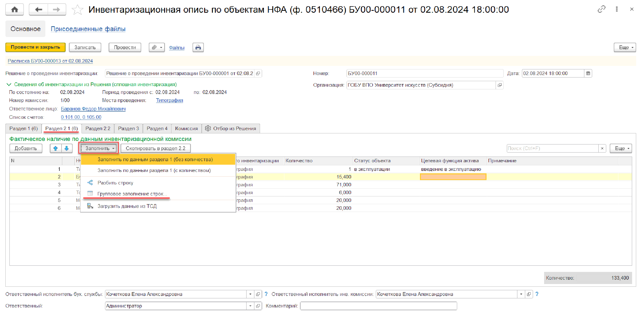Move row up with blue arrow

[56, 148]
